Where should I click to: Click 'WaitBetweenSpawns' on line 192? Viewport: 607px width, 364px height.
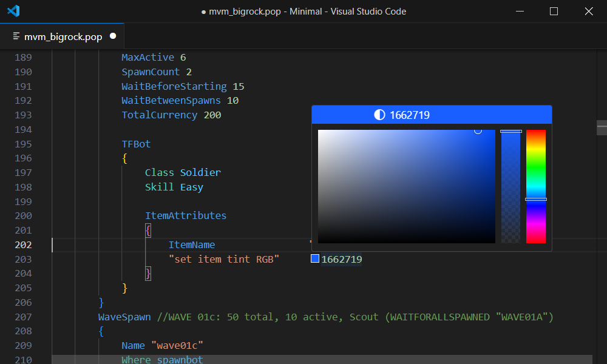(171, 101)
